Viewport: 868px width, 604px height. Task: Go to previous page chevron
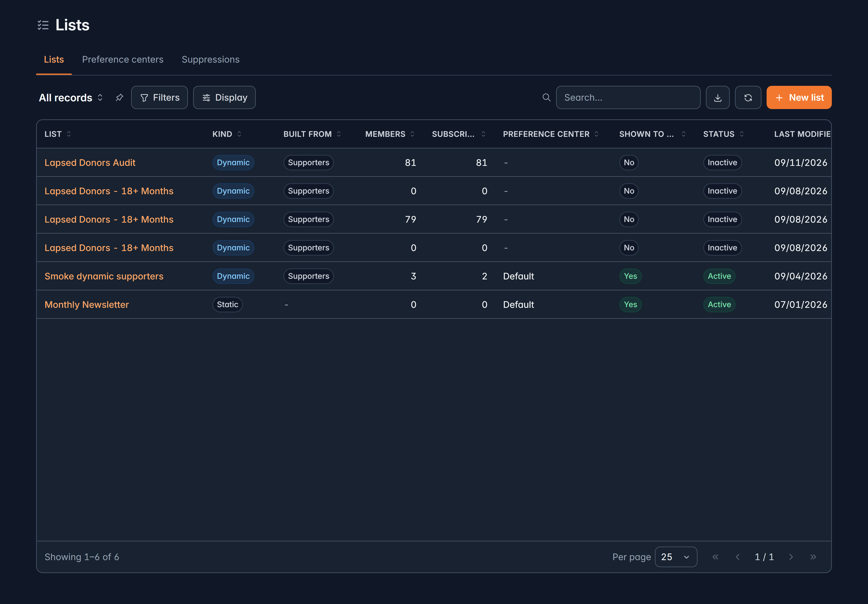[x=738, y=557]
